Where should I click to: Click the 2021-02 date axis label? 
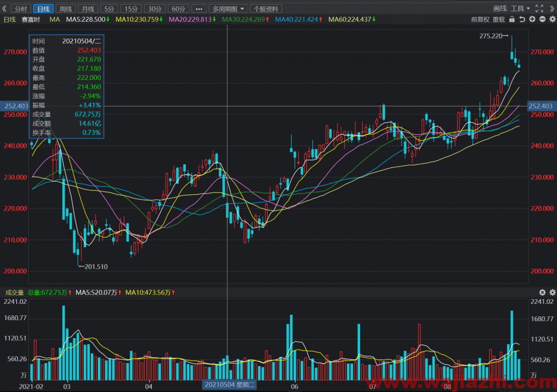(31, 387)
